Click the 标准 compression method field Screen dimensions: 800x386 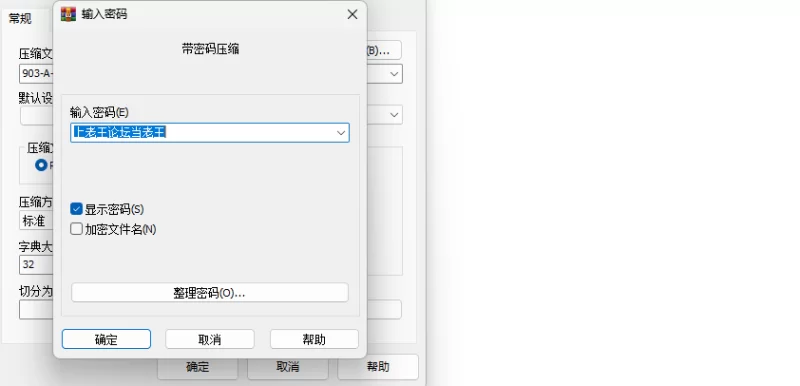[36, 221]
